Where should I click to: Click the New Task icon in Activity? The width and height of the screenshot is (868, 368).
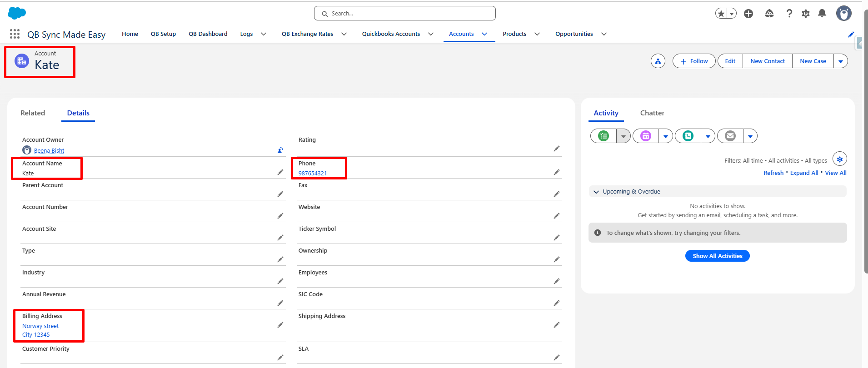(x=604, y=136)
